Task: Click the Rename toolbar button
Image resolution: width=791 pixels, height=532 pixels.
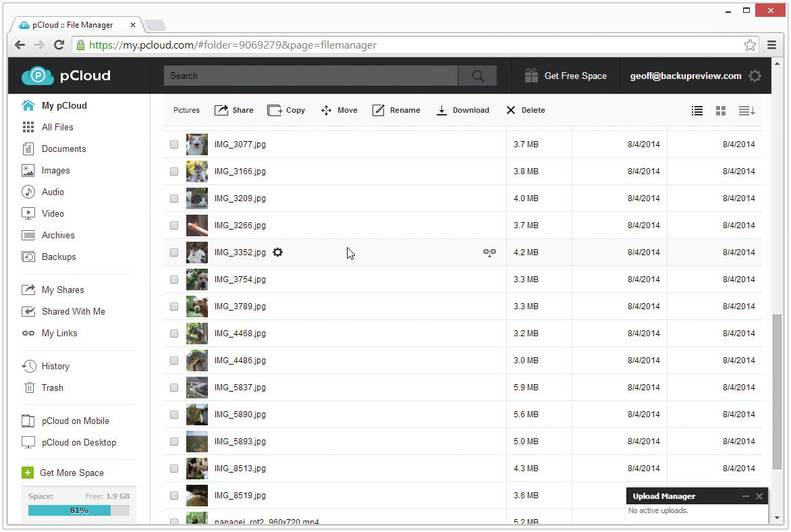Action: tap(396, 110)
